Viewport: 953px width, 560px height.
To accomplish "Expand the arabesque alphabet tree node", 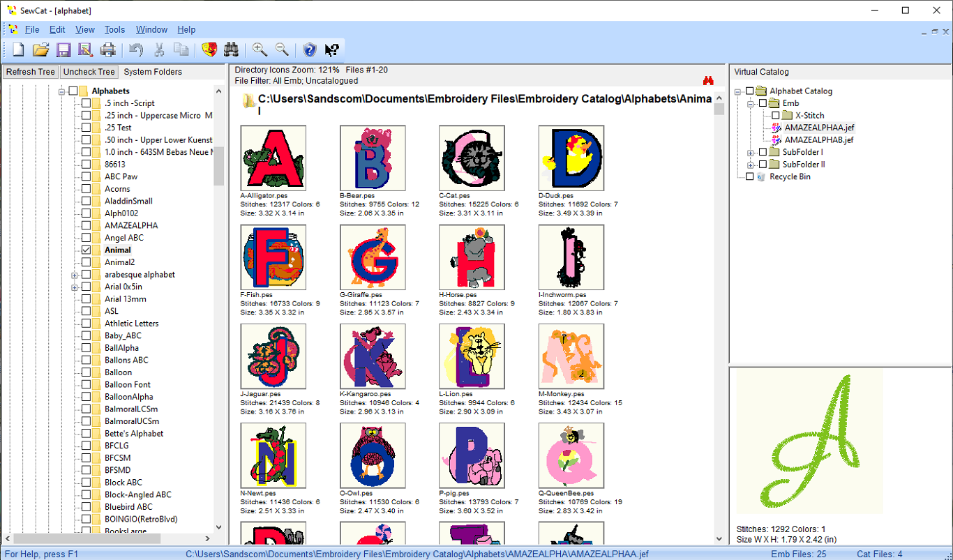I will [x=74, y=274].
